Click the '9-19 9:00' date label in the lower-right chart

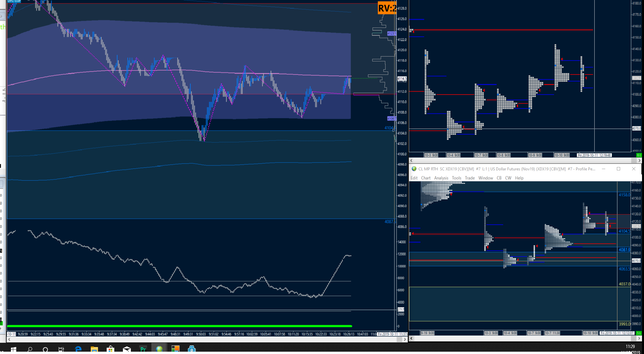tap(427, 333)
